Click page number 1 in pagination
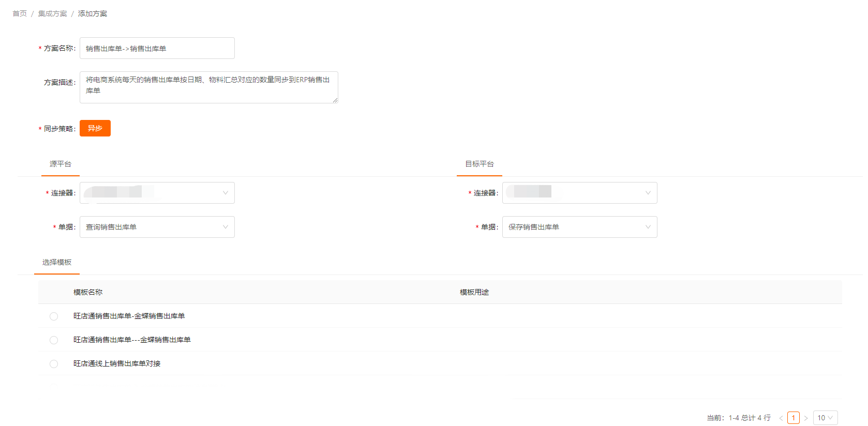This screenshot has width=868, height=426. pyautogui.click(x=794, y=418)
